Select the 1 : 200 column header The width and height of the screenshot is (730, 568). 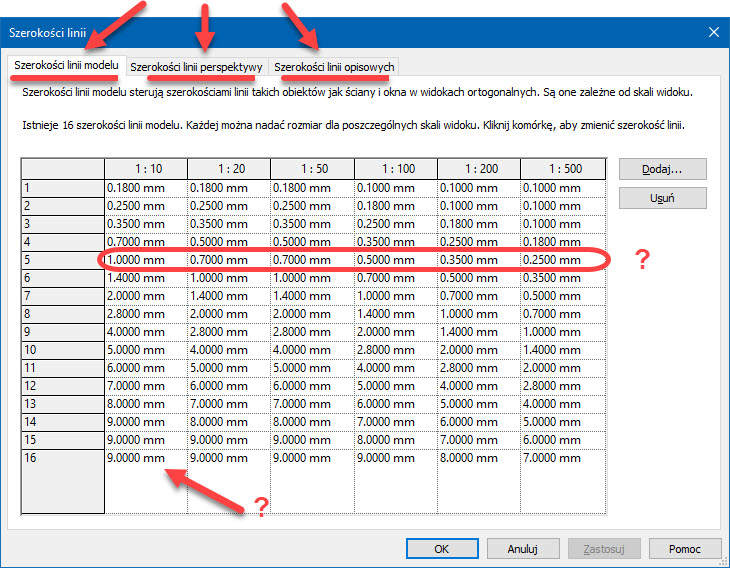pyautogui.click(x=477, y=168)
